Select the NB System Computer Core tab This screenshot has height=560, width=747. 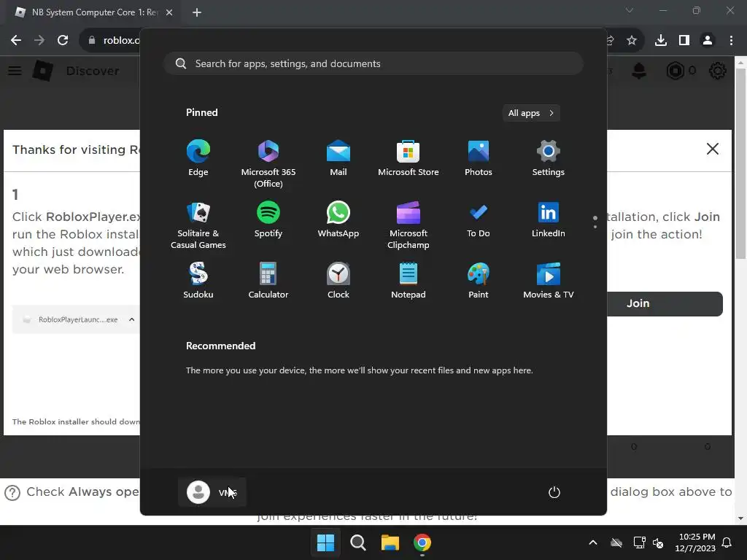click(x=93, y=12)
